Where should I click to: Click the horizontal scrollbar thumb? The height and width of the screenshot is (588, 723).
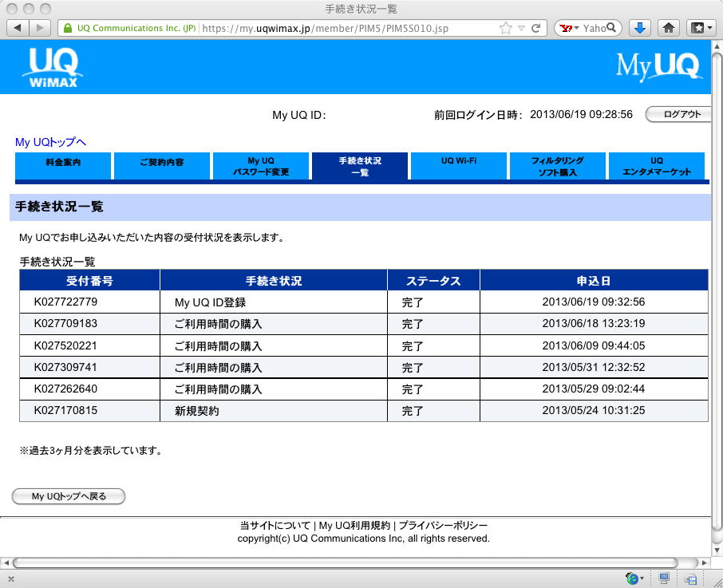point(345,562)
